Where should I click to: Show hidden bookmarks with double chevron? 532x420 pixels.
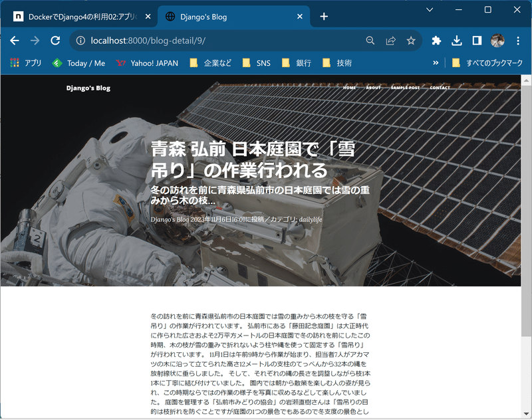tap(436, 63)
